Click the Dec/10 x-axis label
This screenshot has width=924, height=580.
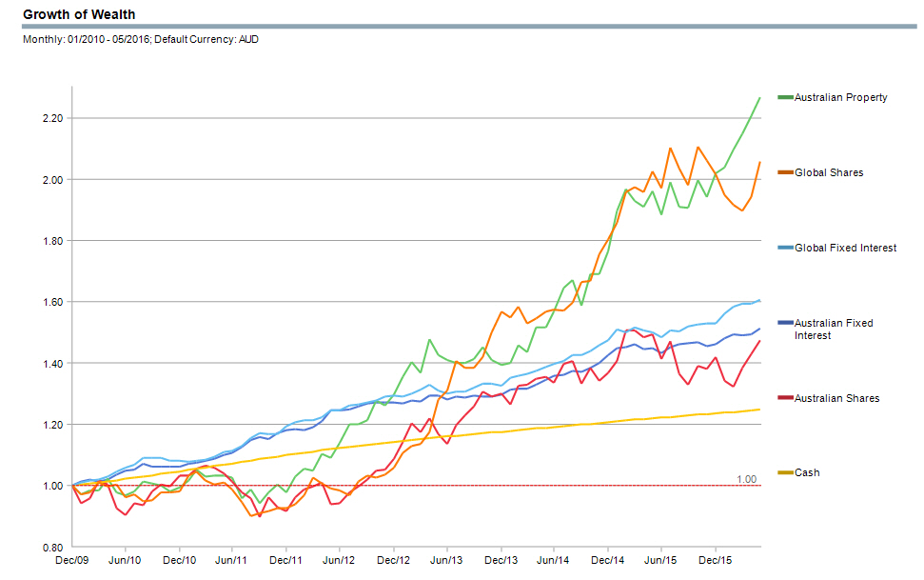pyautogui.click(x=179, y=560)
